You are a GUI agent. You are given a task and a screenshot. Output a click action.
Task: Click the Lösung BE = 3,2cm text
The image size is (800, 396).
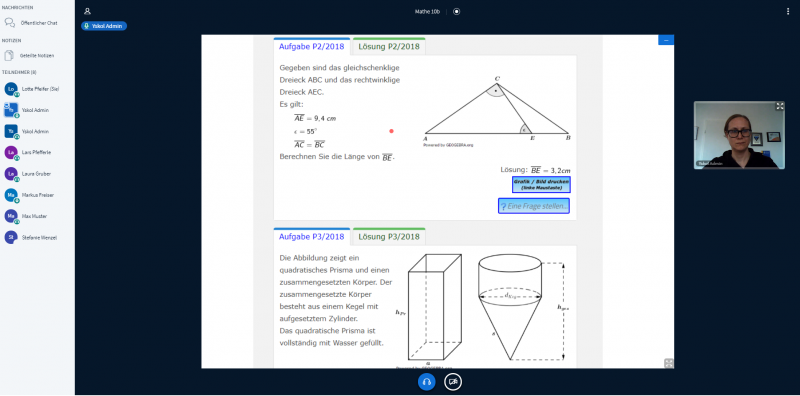click(535, 170)
